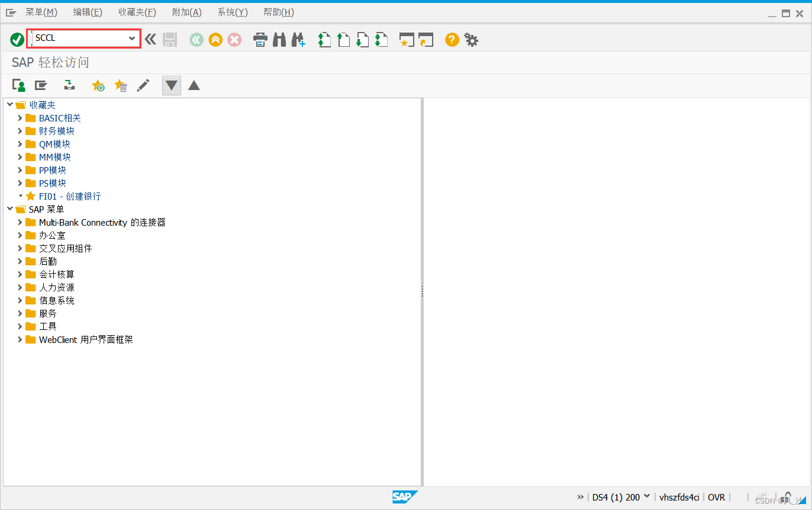Click the red Cancel icon
812x510 pixels.
click(x=234, y=40)
